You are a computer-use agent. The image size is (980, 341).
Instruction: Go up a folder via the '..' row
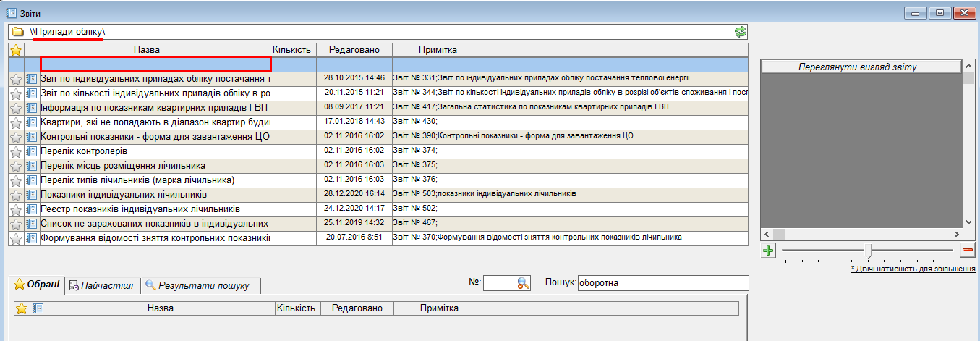pos(155,64)
